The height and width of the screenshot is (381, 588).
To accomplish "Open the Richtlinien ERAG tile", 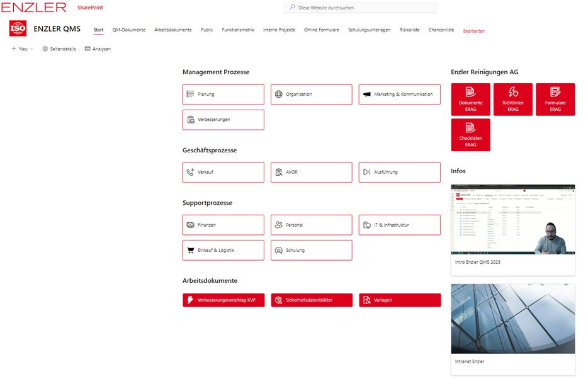I will point(512,100).
